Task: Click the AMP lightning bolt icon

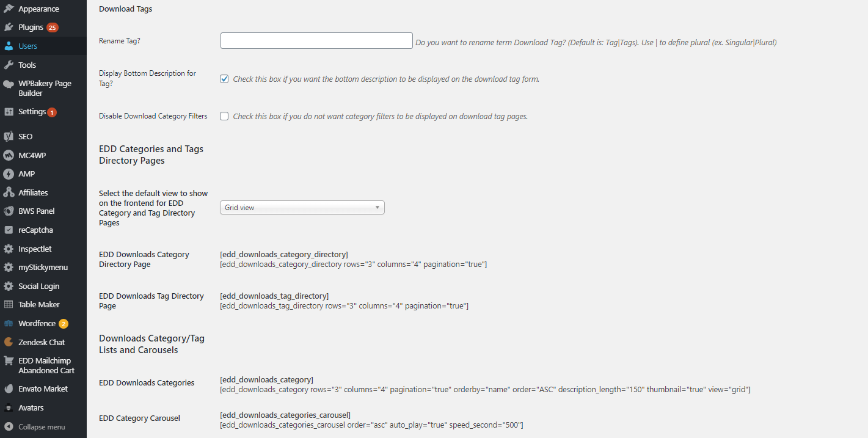Action: (x=9, y=174)
